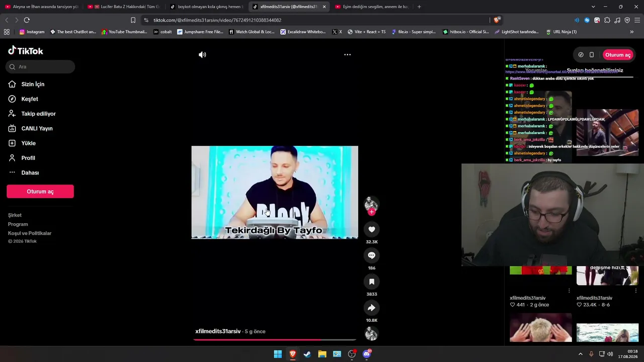Open the URL Ninja (1) bookmark
Image resolution: width=644 pixels, height=362 pixels.
click(561, 32)
